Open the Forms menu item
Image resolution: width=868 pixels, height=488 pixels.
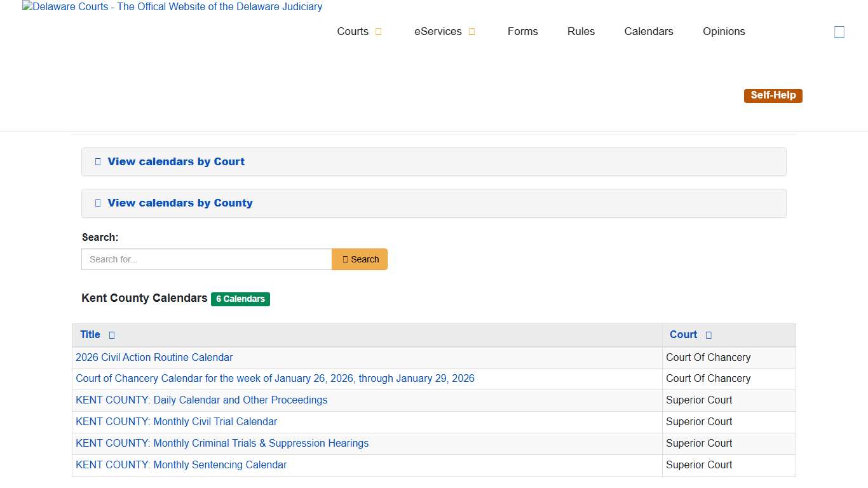point(522,31)
